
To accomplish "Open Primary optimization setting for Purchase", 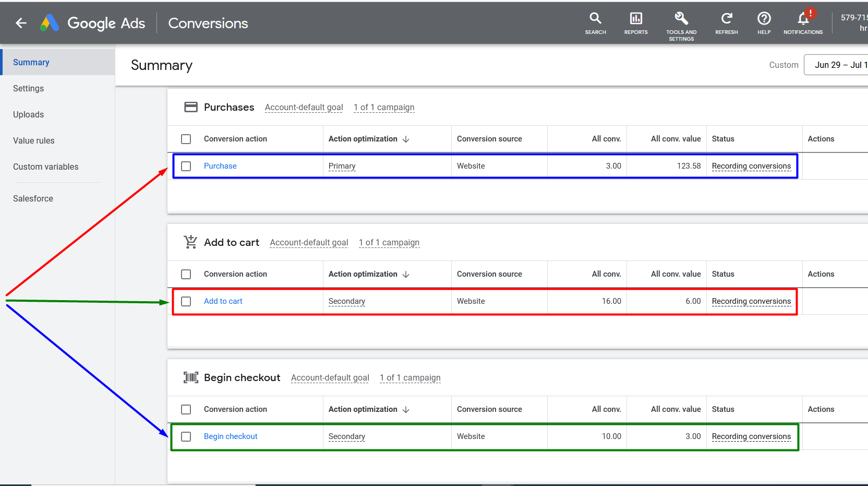I will (x=342, y=166).
